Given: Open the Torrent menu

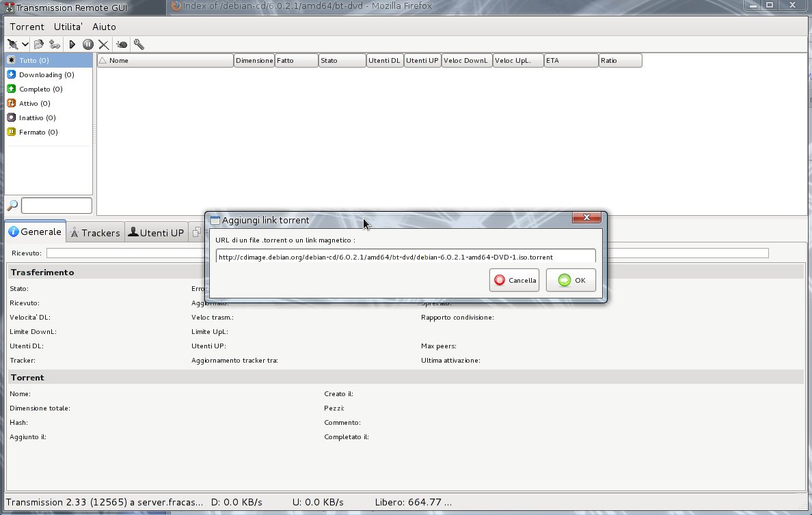Looking at the screenshot, I should pos(27,27).
